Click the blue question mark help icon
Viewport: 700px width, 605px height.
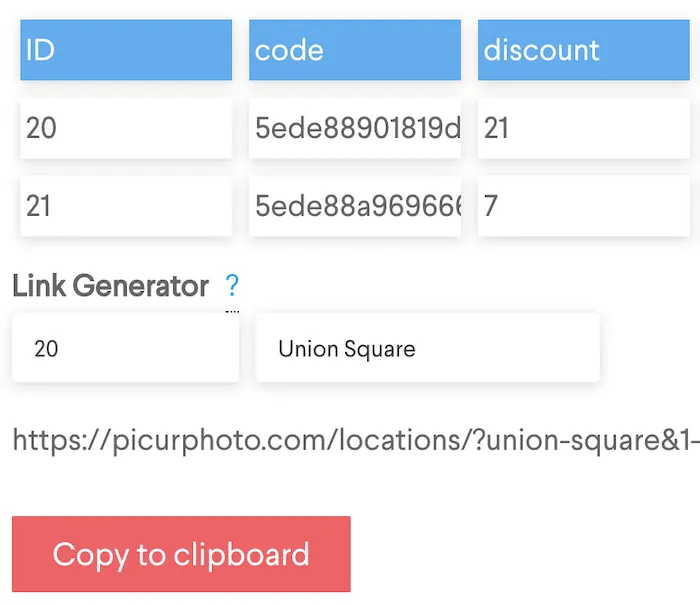point(232,287)
